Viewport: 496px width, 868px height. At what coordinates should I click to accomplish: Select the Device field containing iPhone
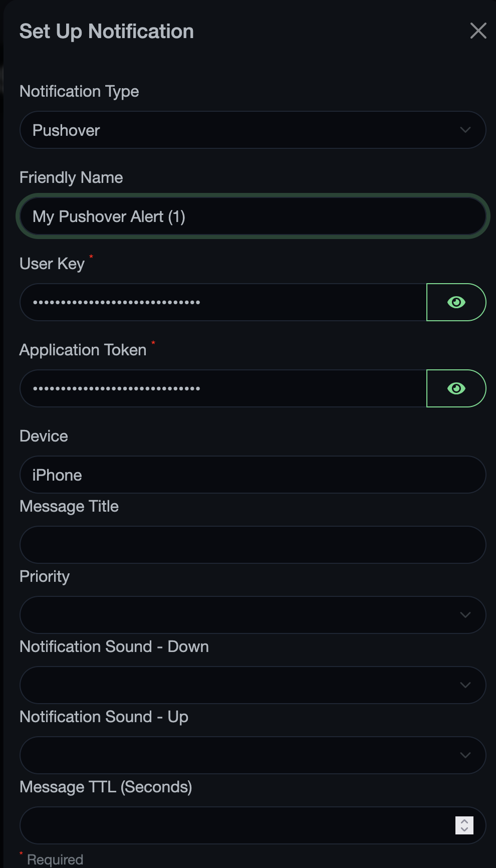point(253,475)
